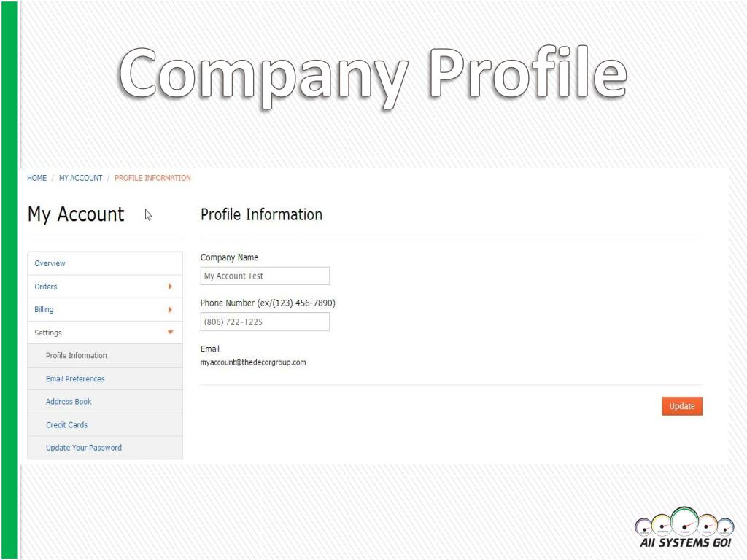Screen dimensions: 747x560
Task: Expand the Orders submenu arrow
Action: tap(170, 286)
